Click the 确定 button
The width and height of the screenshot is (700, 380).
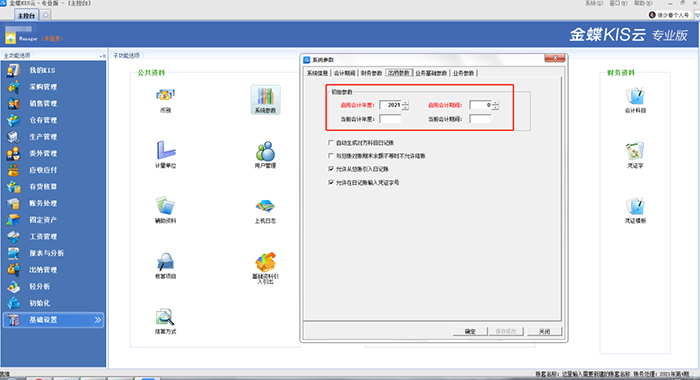click(x=470, y=332)
